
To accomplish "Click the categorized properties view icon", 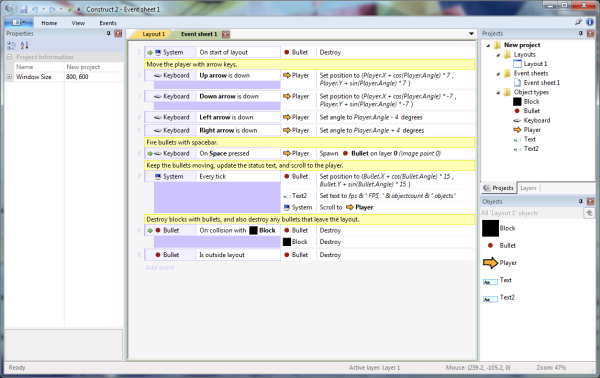I will [11, 45].
